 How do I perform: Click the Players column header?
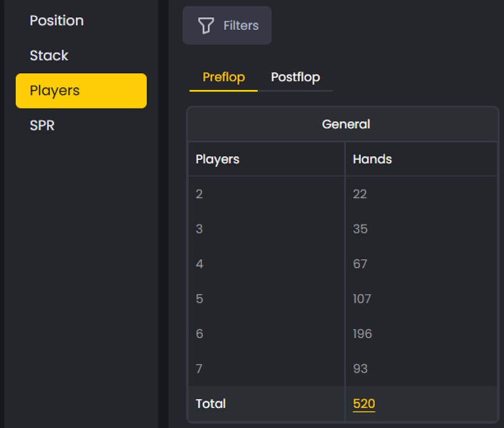pyautogui.click(x=217, y=159)
